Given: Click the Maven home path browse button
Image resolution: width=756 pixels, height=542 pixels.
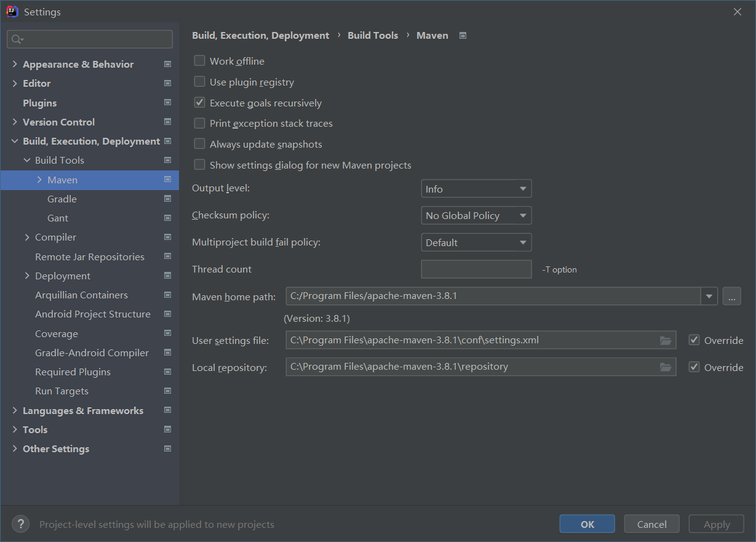Looking at the screenshot, I should point(731,296).
